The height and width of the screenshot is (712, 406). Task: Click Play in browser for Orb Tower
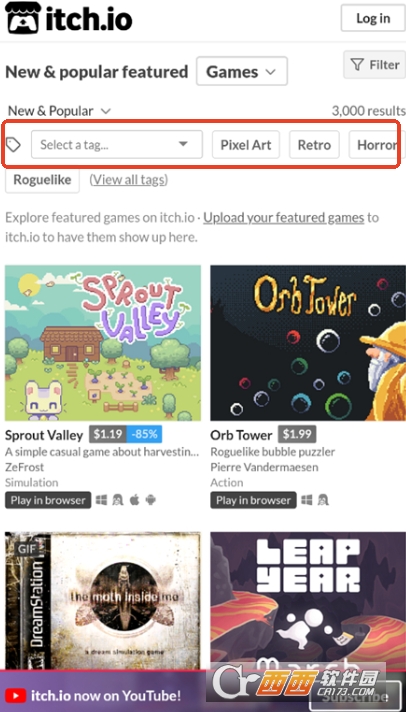tap(253, 500)
